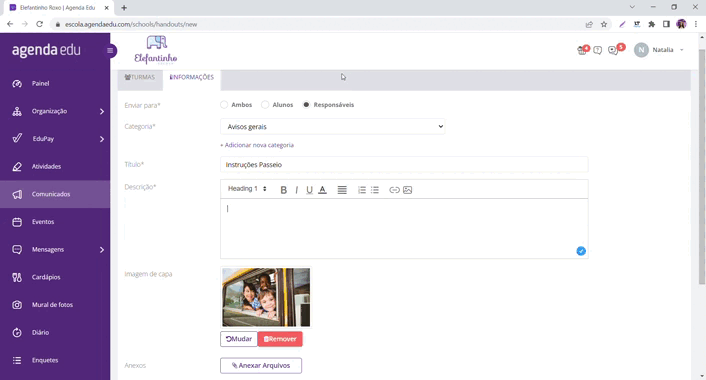
Task: Click Adicionar nova categoria link
Action: click(257, 145)
